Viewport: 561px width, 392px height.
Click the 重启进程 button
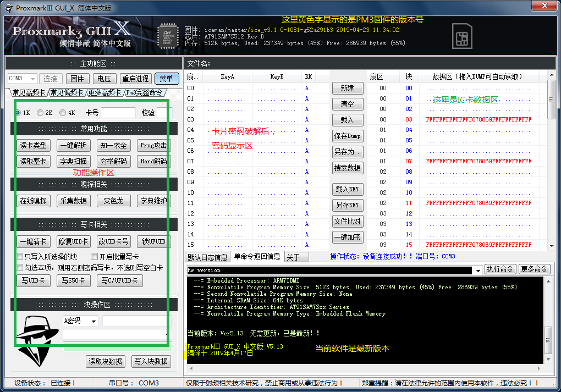(x=135, y=78)
